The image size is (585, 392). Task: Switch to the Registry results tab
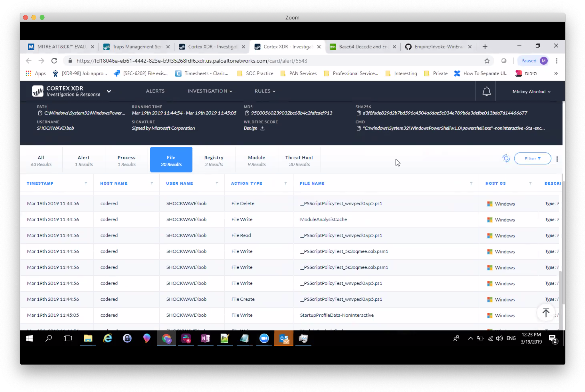(214, 161)
